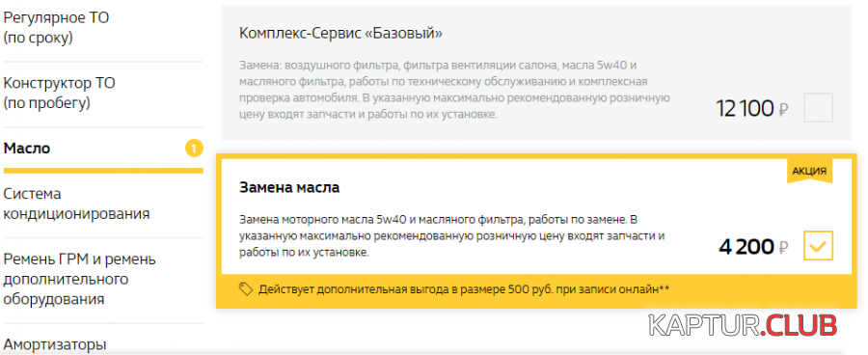This screenshot has width=868, height=355.
Task: Click the price tag icon in yellow banner
Action: point(246,288)
